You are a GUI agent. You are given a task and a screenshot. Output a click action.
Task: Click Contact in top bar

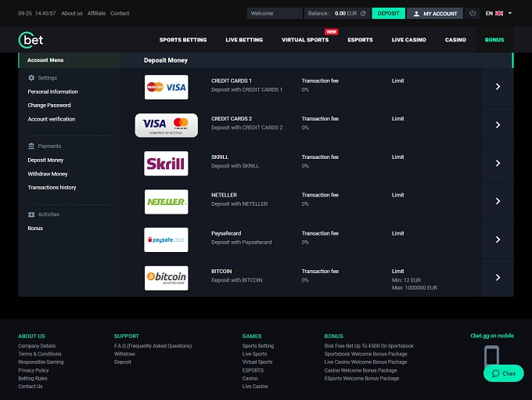point(120,13)
